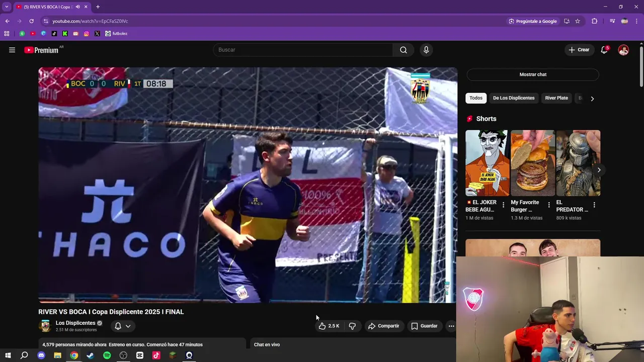644x362 pixels.
Task: Open three-dot menu for EL PREDATOR short
Action: (594, 205)
